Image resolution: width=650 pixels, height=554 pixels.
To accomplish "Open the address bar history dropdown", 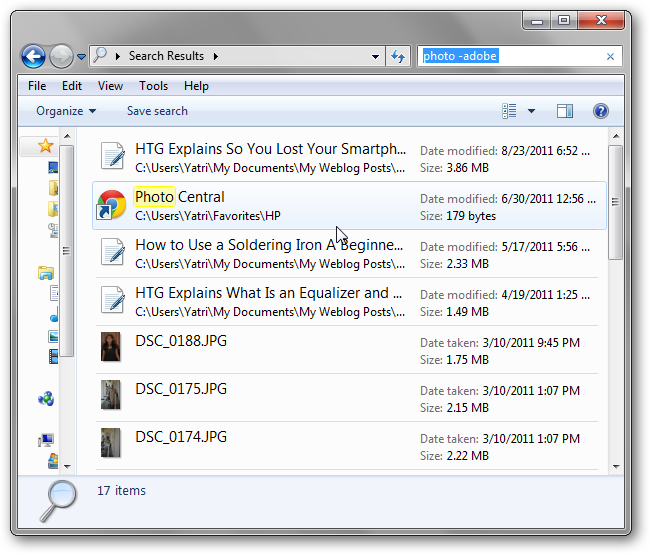I will 375,56.
